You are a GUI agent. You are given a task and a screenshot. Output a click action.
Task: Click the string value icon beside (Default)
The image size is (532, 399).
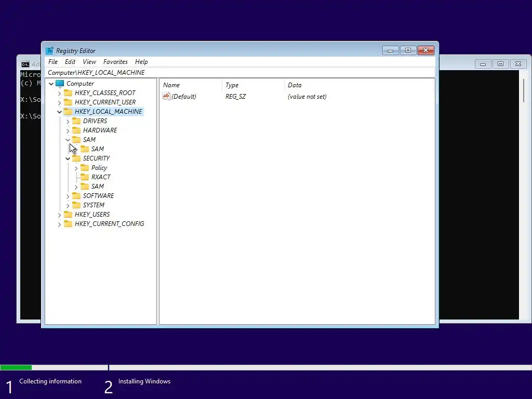[166, 96]
